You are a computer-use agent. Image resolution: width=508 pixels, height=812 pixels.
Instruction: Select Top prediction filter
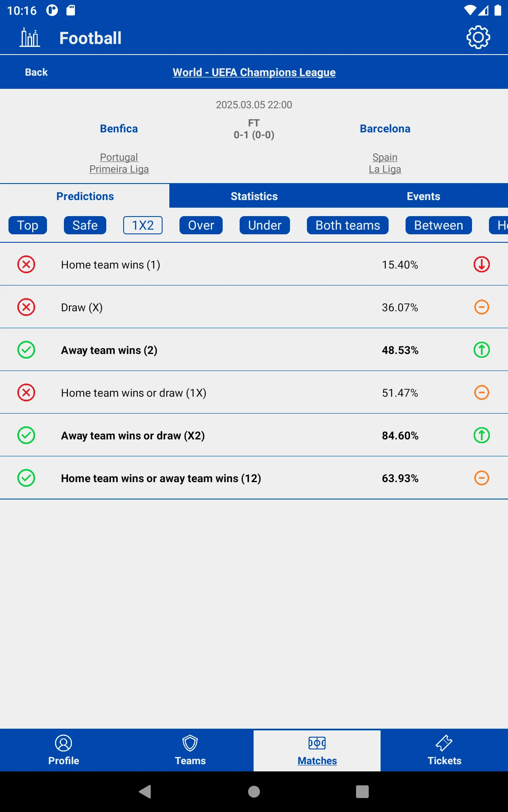click(28, 225)
